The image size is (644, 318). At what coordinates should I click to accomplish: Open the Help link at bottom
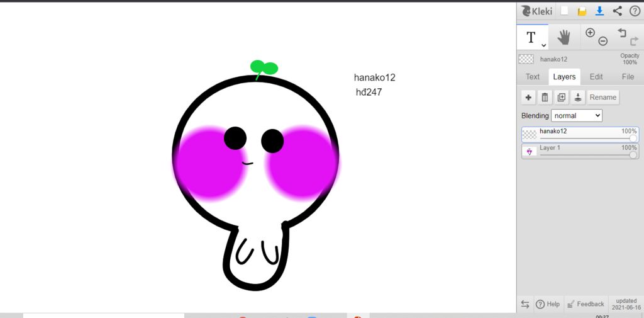pyautogui.click(x=548, y=304)
